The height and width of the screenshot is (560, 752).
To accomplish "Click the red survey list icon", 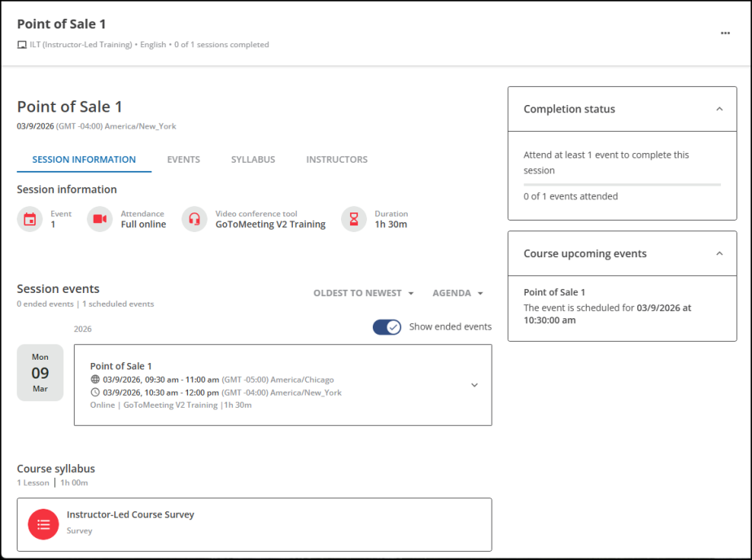I will coord(43,524).
